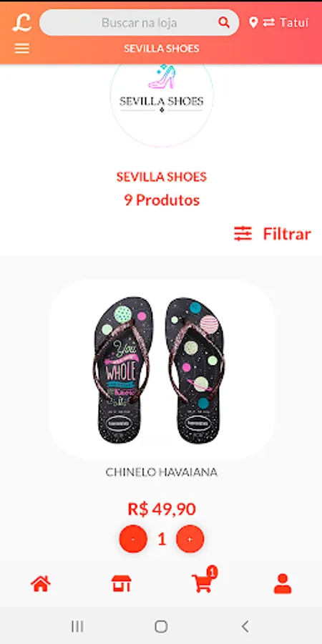This screenshot has width=322, height=644.
Task: Increase quantity with plus button
Action: point(190,539)
